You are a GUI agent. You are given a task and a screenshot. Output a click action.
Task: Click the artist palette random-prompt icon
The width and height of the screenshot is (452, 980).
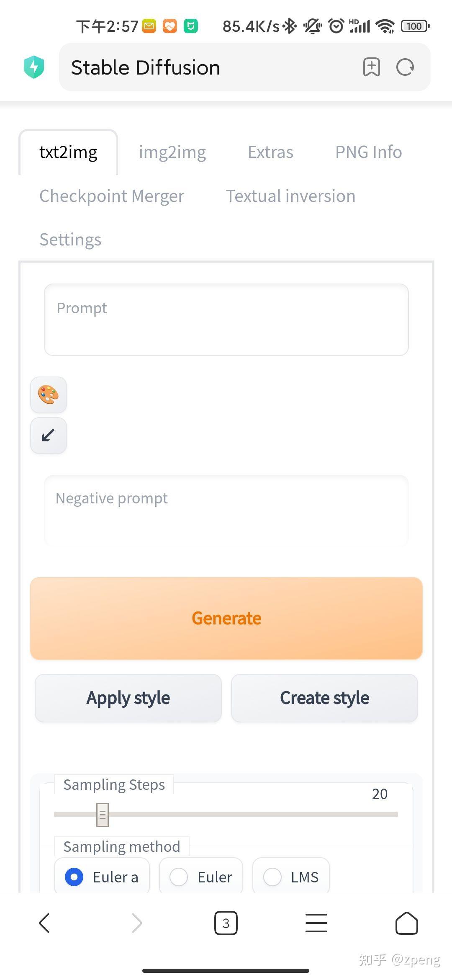(49, 395)
